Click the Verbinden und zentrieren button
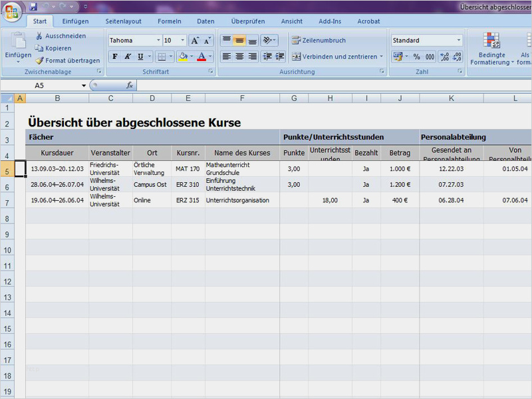This screenshot has height=399, width=532. coord(337,57)
